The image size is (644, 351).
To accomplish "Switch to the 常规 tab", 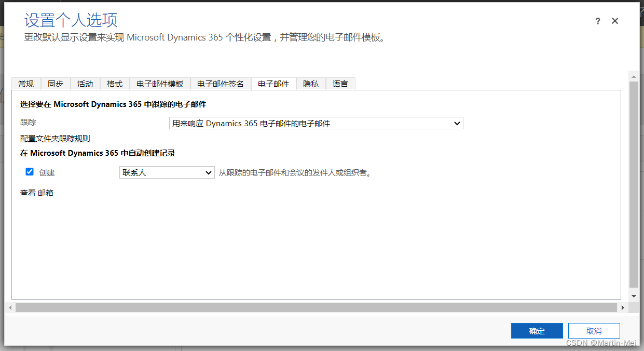I will pos(26,84).
